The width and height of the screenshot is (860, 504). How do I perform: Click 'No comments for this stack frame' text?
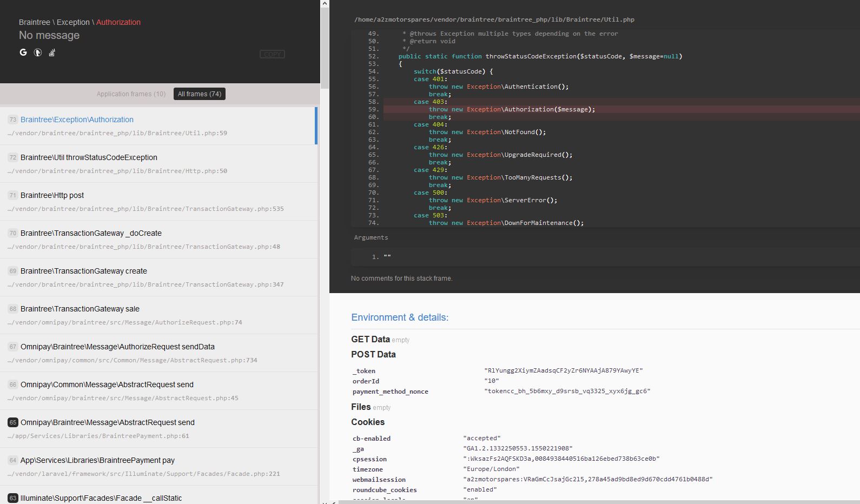[x=401, y=278]
